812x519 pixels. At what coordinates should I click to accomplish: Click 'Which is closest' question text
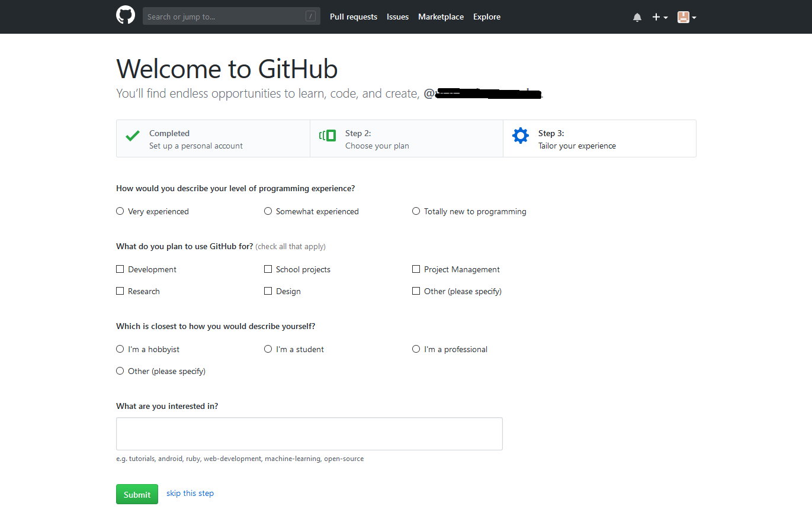(x=216, y=326)
